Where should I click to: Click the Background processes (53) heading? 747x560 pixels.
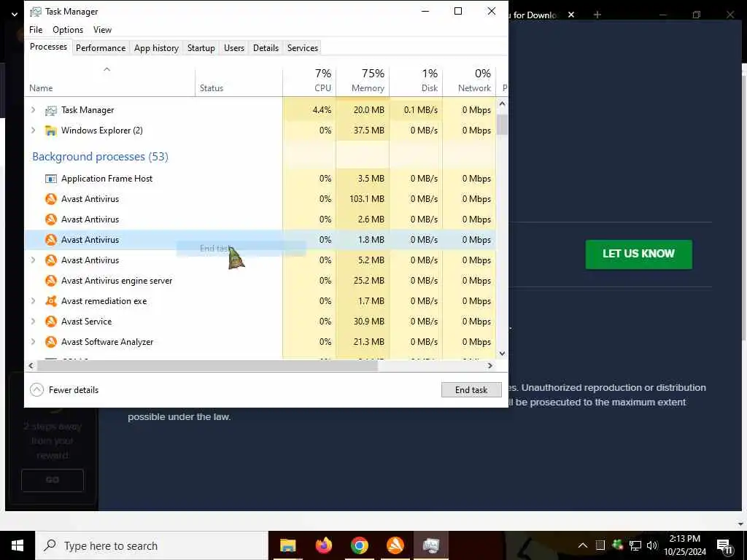tap(100, 157)
